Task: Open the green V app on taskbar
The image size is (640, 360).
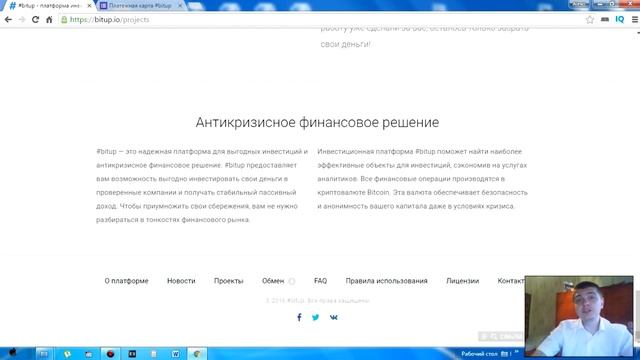Action: tap(67, 354)
